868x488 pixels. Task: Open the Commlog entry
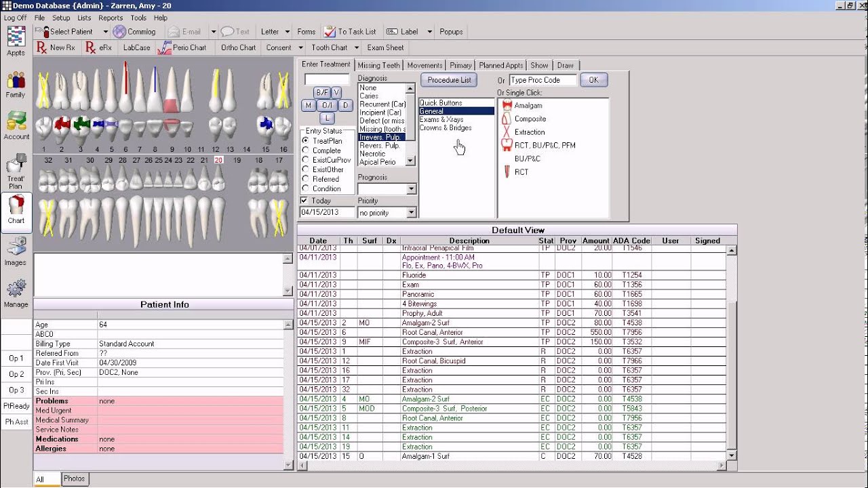(135, 32)
